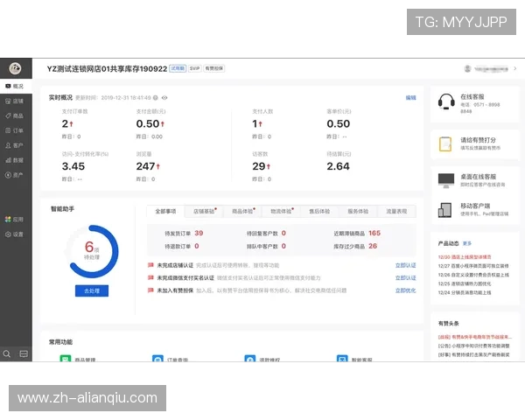Viewport: 525px width, 420px height.
Task: Select the 售后体验 tab
Action: (x=319, y=212)
